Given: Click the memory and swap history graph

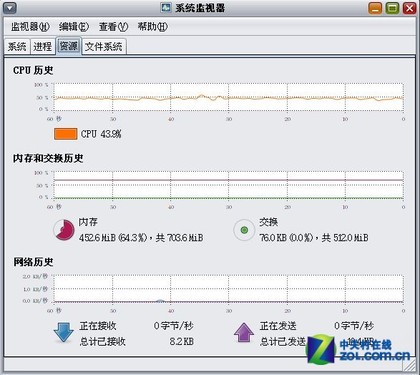Looking at the screenshot, I should (x=229, y=185).
